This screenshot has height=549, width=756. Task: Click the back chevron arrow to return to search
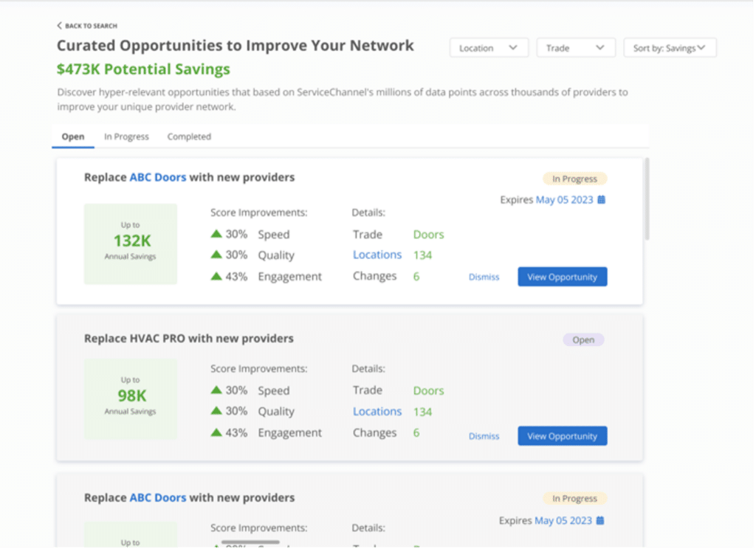59,24
